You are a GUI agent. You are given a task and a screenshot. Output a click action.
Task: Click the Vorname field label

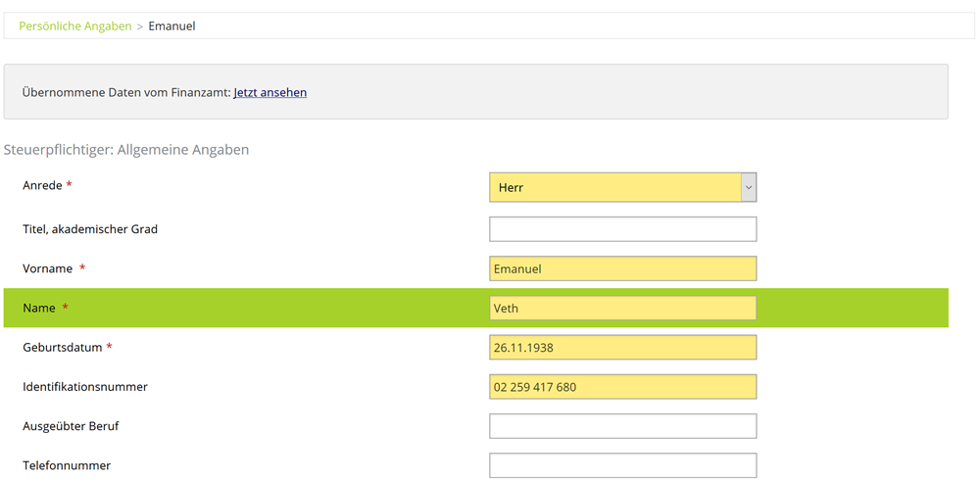click(48, 268)
